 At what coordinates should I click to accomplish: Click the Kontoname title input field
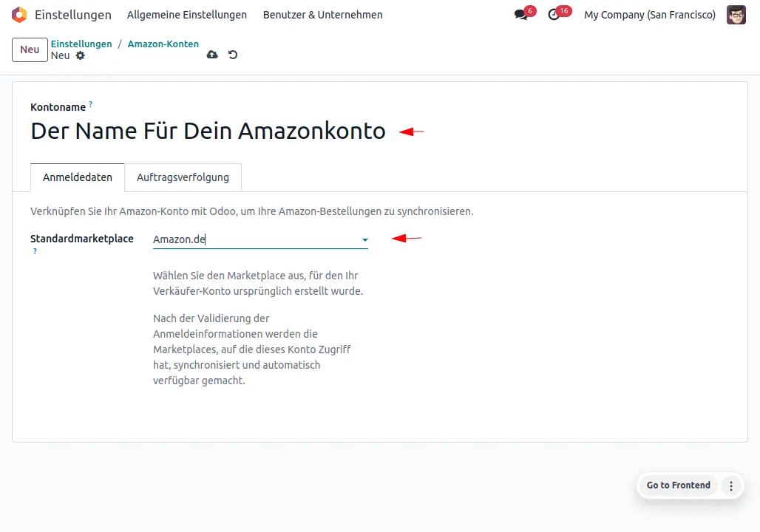point(208,132)
